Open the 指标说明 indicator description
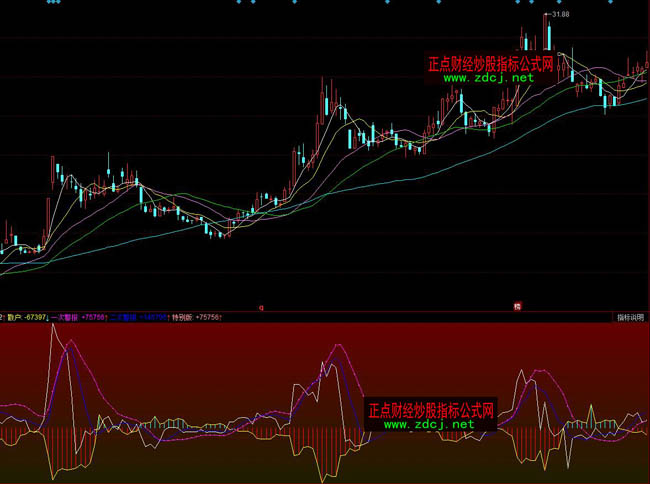Screen dimensions: 650x484 tap(630, 317)
